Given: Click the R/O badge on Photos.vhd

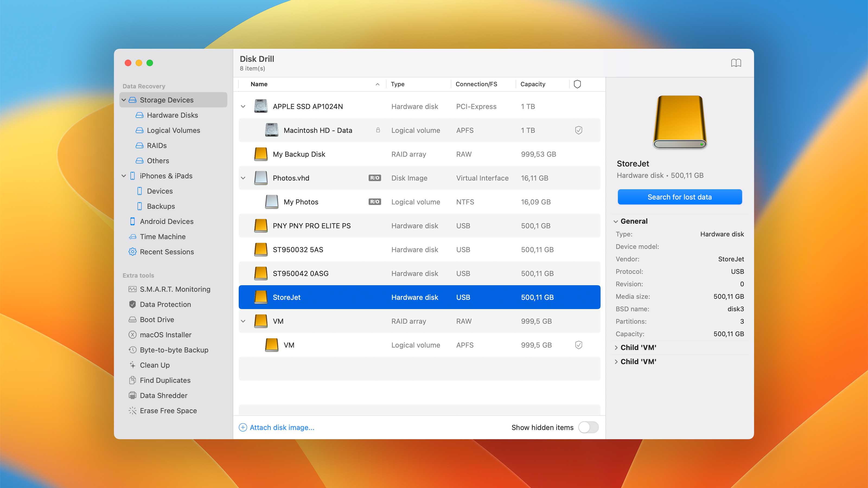Looking at the screenshot, I should 375,178.
